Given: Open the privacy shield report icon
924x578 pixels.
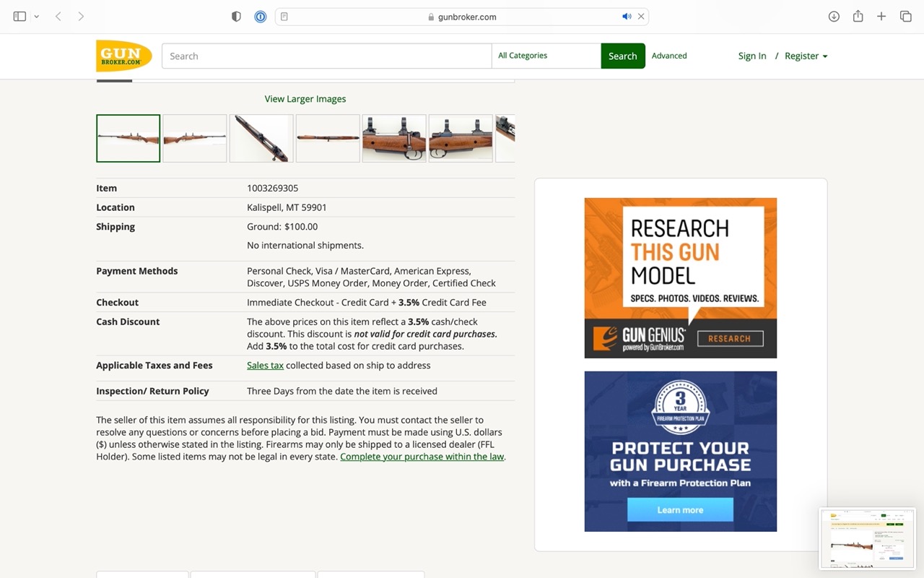Looking at the screenshot, I should tap(236, 17).
